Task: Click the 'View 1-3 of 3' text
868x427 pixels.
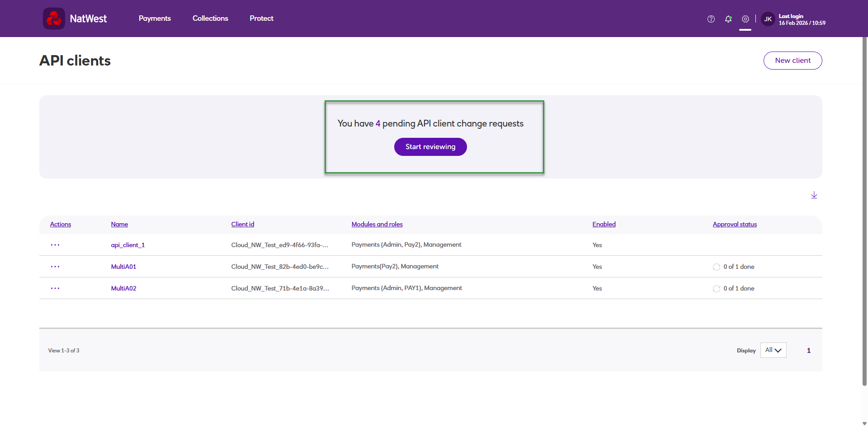Action: coord(64,351)
